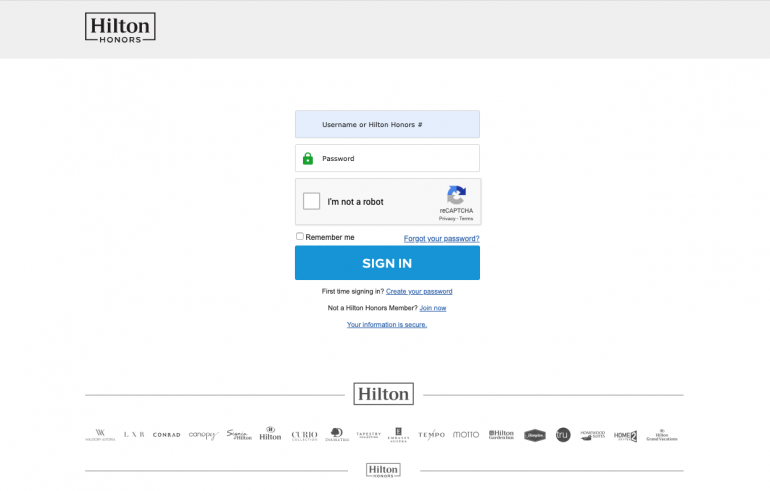Check the I'm not a robot box
770x491 pixels.
tap(312, 201)
